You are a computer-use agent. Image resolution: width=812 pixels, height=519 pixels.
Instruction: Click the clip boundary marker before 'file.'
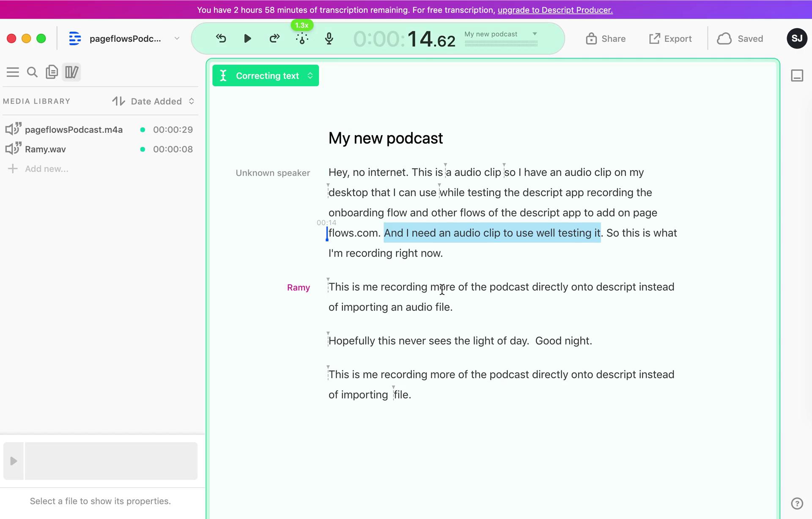393,393
